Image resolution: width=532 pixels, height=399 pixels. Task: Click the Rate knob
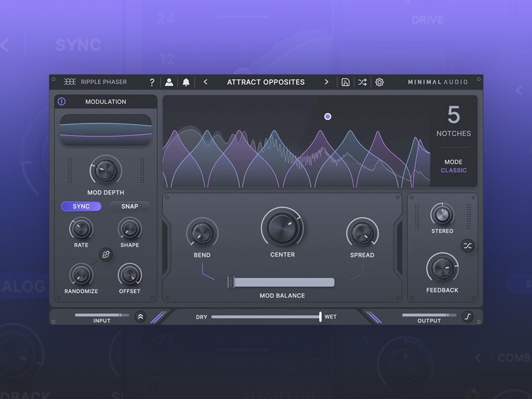tap(81, 229)
